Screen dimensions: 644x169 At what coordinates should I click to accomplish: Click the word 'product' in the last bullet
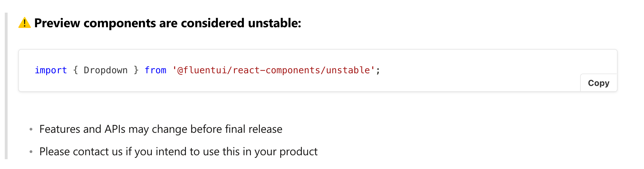pyautogui.click(x=298, y=152)
